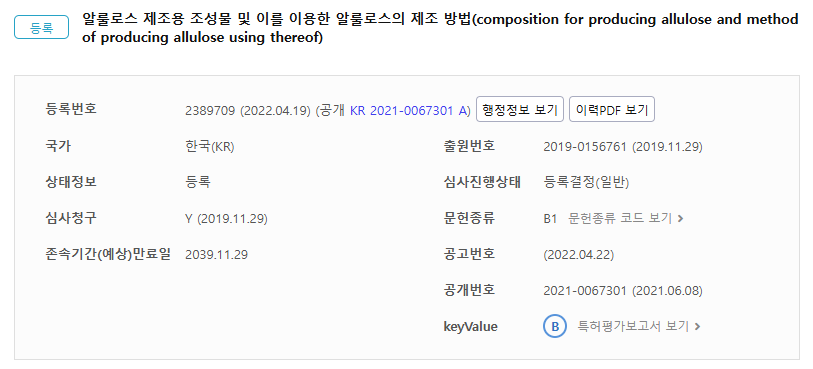Click the 등록결정(일반) examination status value
813x369 pixels.
point(586,182)
